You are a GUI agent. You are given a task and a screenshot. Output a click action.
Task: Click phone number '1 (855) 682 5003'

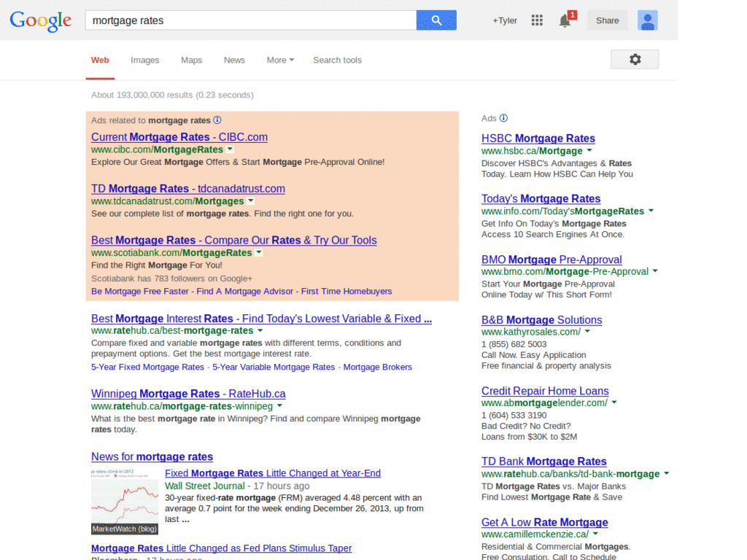click(x=514, y=344)
